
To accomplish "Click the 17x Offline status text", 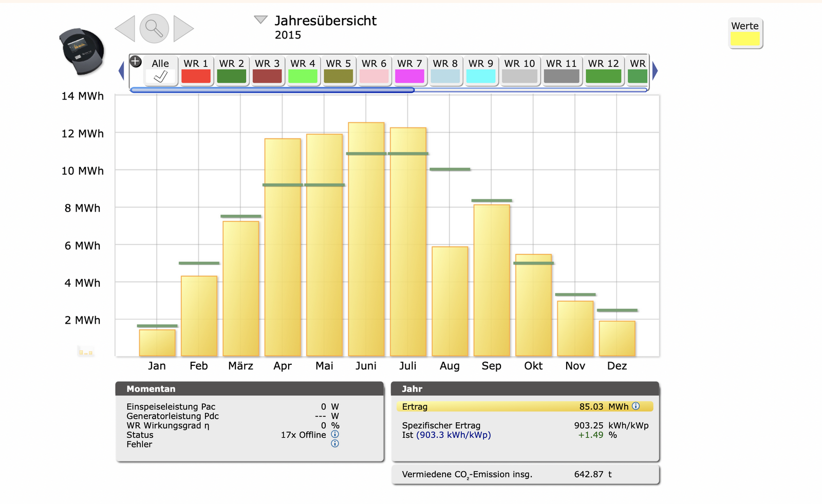I will click(x=303, y=435).
